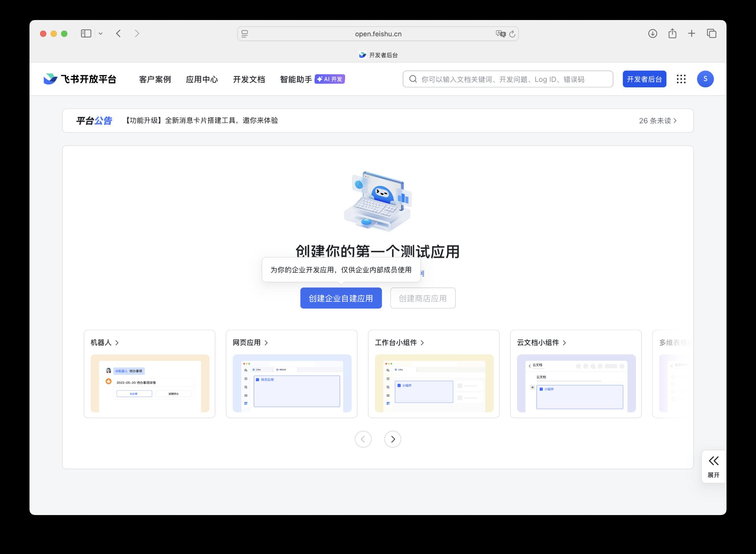Click 创建企业自建应用 button
The width and height of the screenshot is (756, 554).
pyautogui.click(x=341, y=298)
